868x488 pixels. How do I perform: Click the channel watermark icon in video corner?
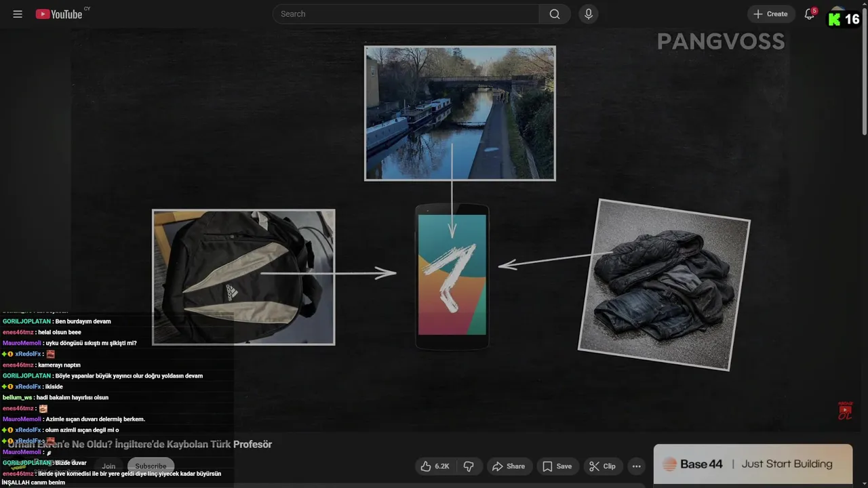(x=845, y=411)
